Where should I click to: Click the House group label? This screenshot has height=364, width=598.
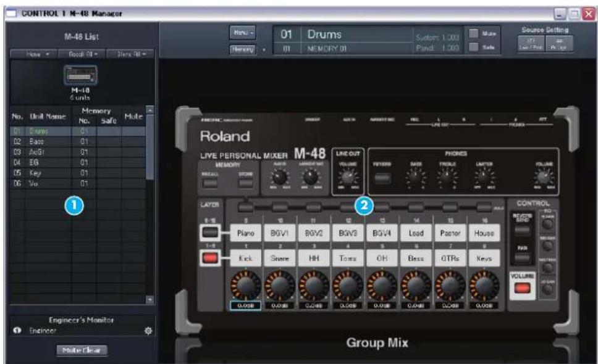pos(484,233)
